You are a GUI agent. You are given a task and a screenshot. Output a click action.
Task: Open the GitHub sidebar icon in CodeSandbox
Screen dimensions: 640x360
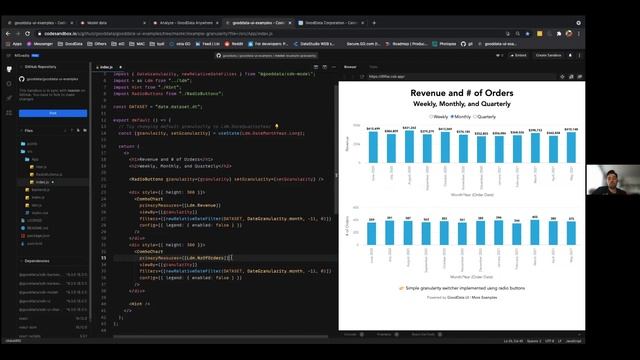tap(9, 69)
